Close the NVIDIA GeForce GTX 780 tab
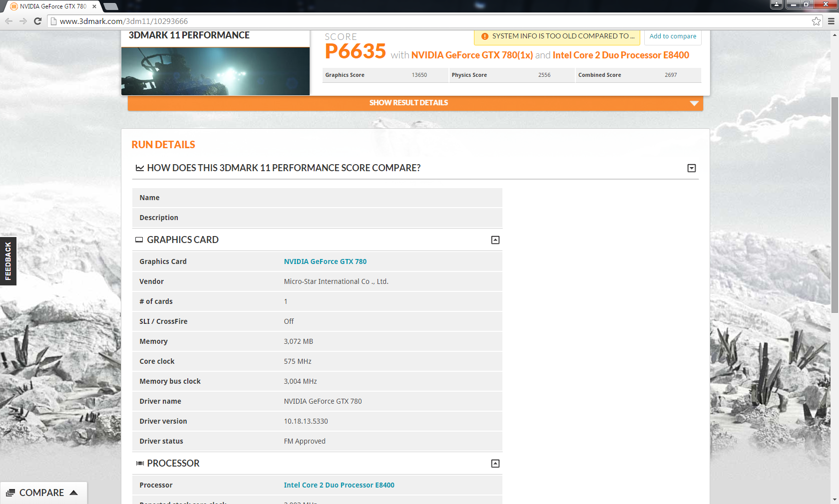Viewport: 839px width, 504px height. 94,6
